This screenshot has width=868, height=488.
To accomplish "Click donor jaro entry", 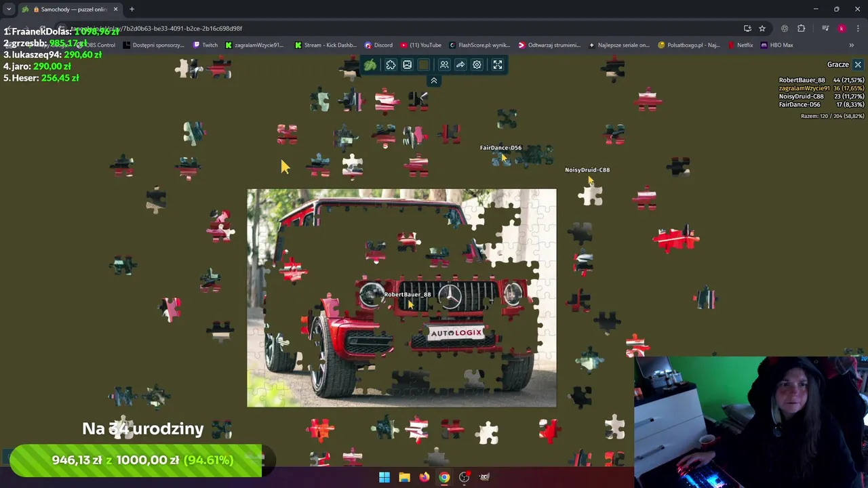I will pyautogui.click(x=37, y=66).
